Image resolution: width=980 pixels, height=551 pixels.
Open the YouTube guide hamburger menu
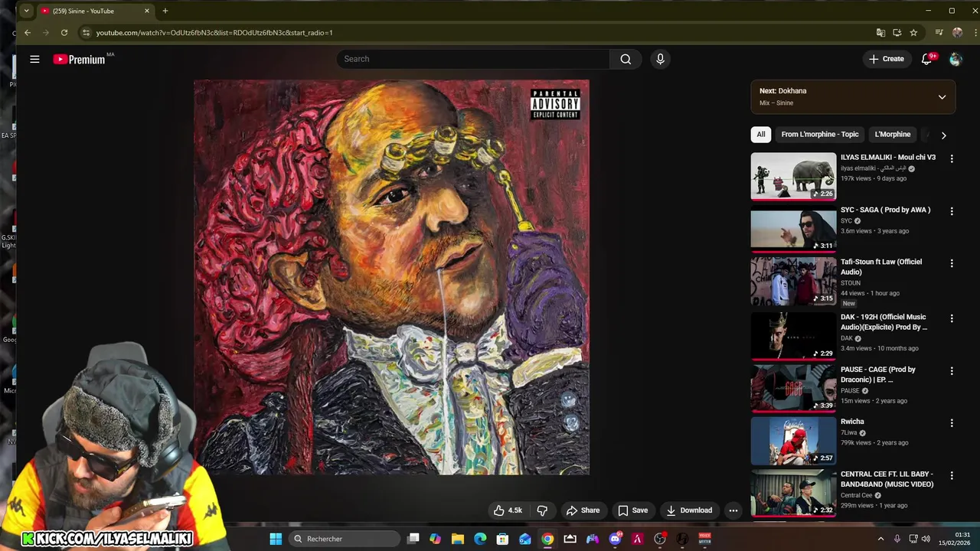[34, 59]
